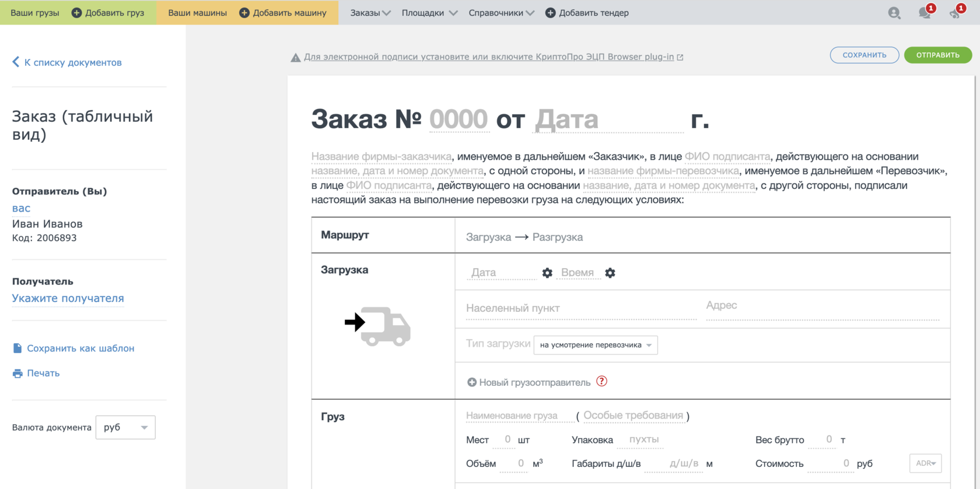Click the Загрузка → Разгрузка route field
The width and height of the screenshot is (980, 489).
(x=524, y=237)
